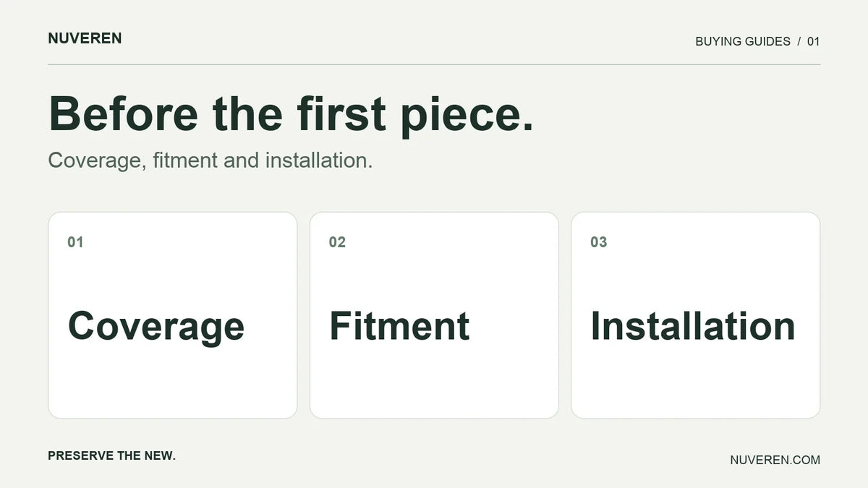Image resolution: width=868 pixels, height=488 pixels.
Task: Select the 01 page number in header
Action: click(814, 41)
